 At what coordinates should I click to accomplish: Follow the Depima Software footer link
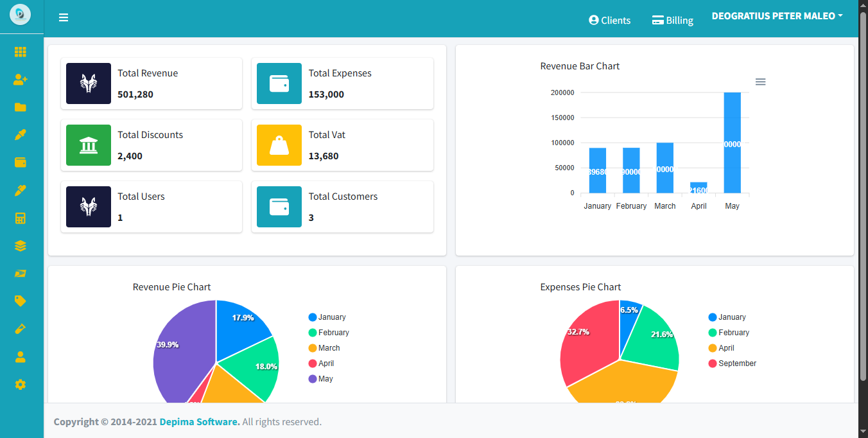[x=199, y=422]
